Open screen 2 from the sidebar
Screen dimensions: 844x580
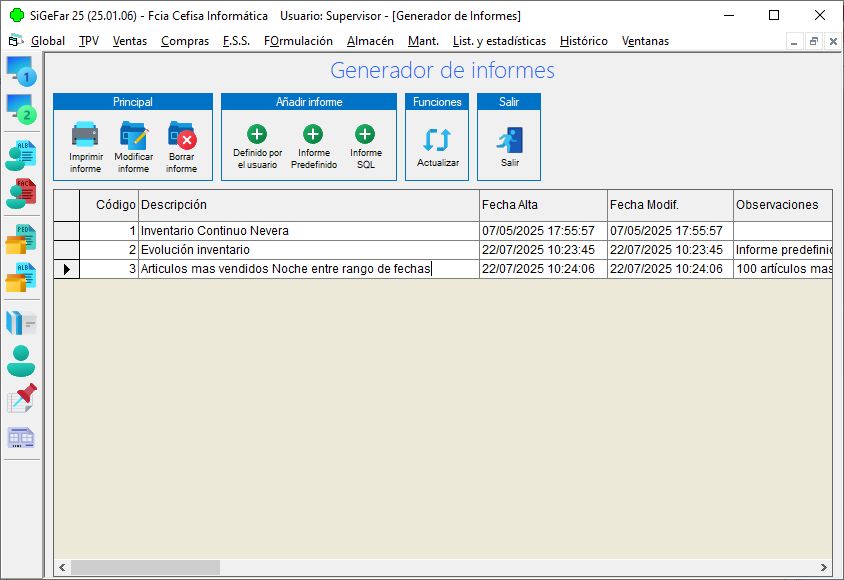(22, 109)
